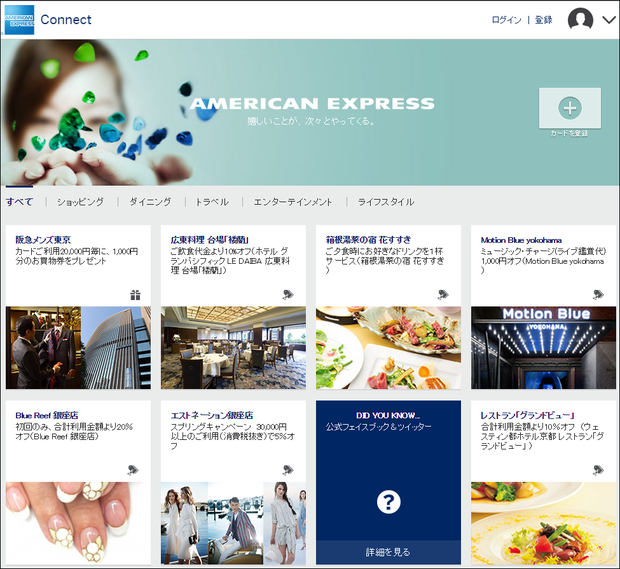Click the Motion Blue entrance photo thumbnail

[543, 348]
